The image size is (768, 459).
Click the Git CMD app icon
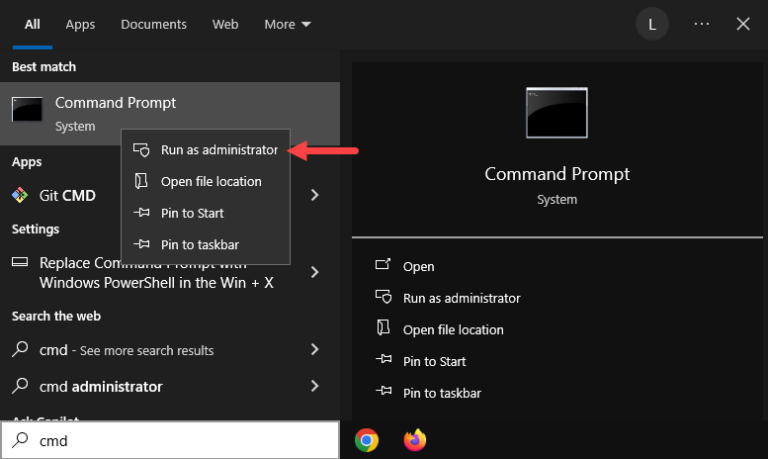click(x=20, y=195)
